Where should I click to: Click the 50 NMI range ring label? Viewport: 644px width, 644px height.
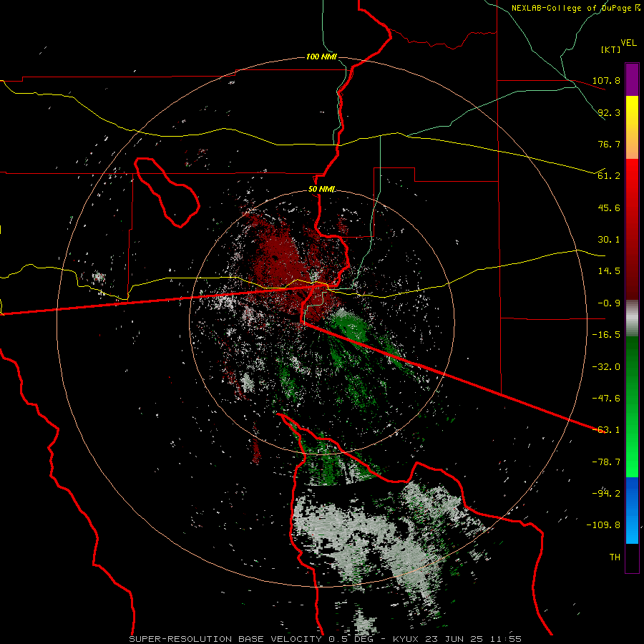pyautogui.click(x=321, y=190)
